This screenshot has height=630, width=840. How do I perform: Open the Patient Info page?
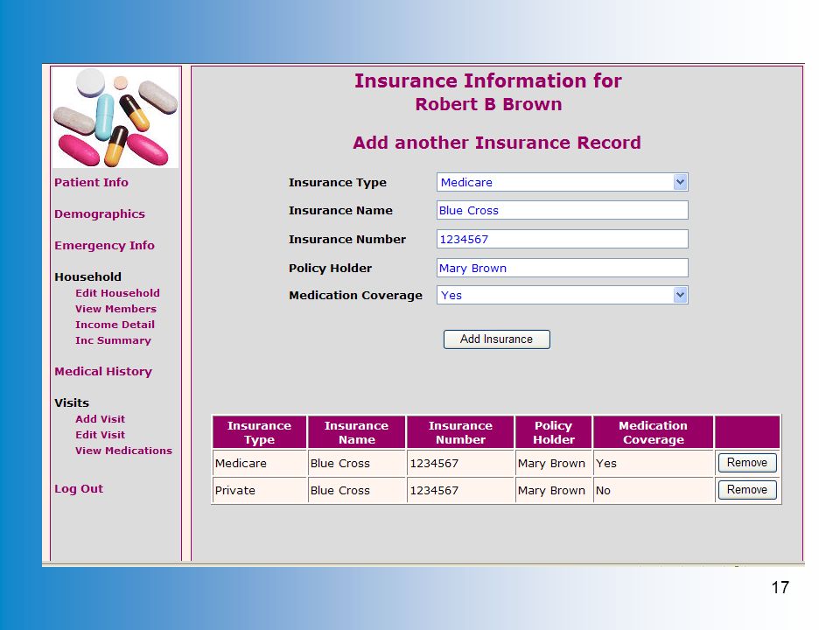click(x=91, y=182)
